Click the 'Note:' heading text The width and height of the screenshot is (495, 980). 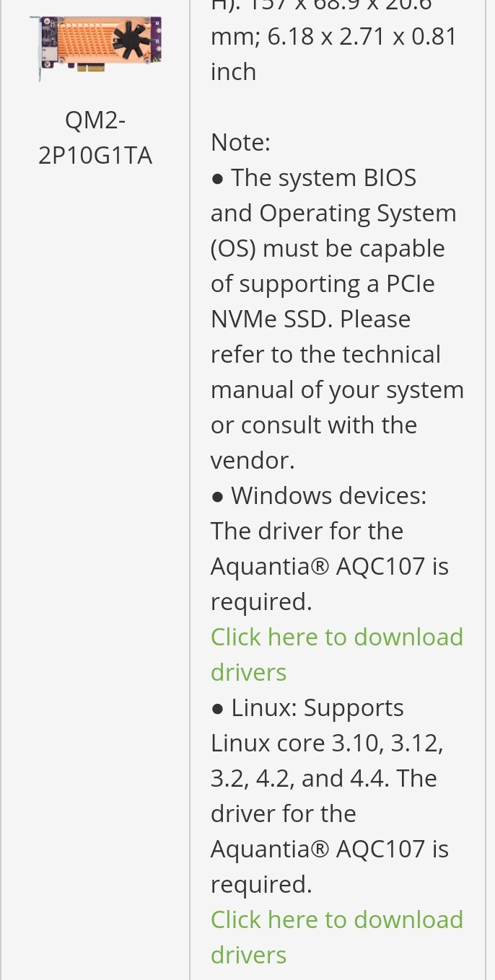240,142
